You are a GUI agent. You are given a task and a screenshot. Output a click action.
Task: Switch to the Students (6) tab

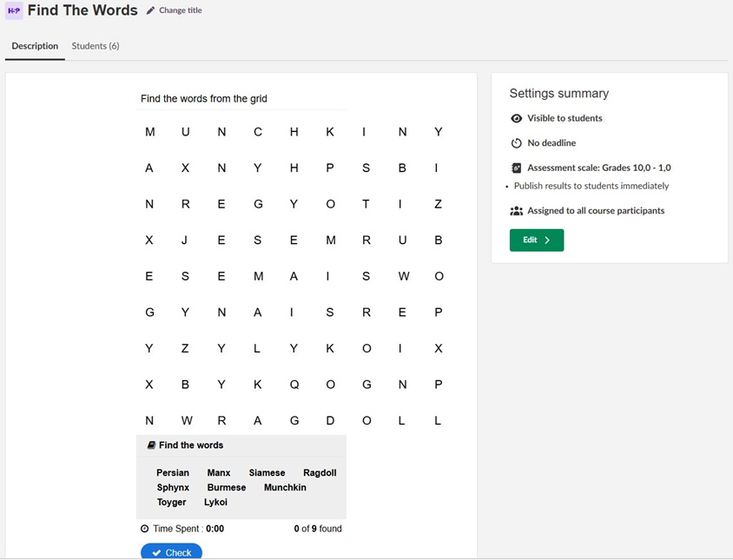(96, 46)
